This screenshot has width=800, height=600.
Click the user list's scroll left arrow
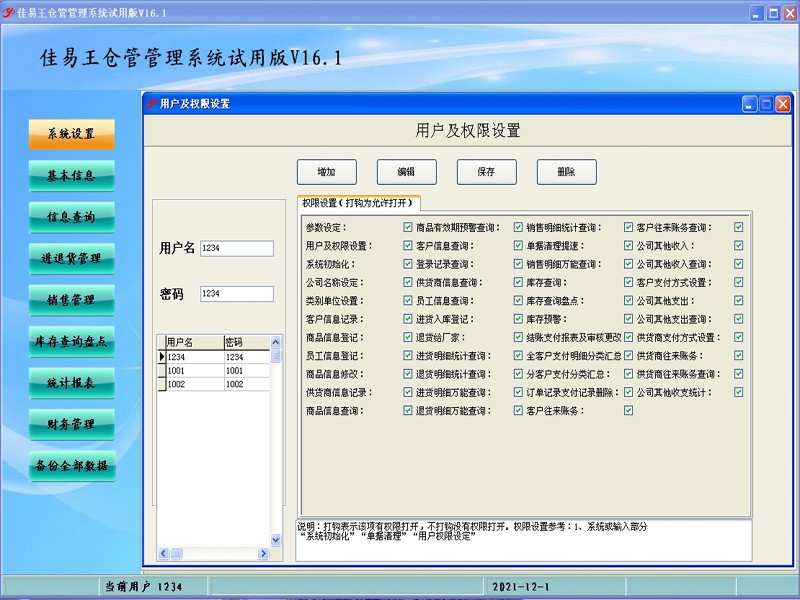coord(164,553)
